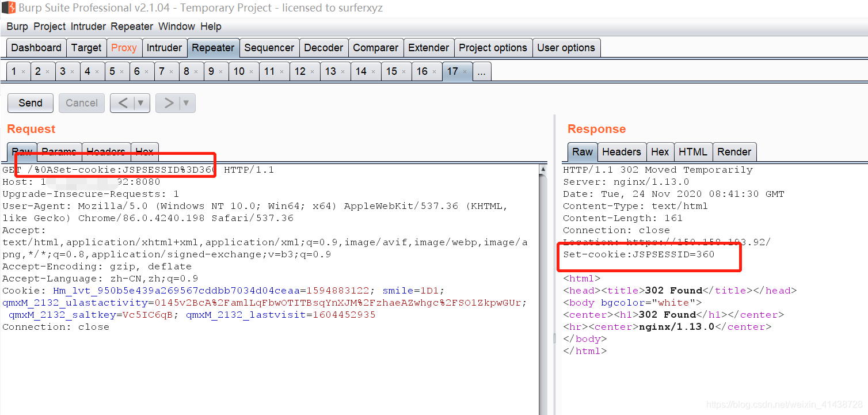Show the response HTML view
This screenshot has width=868, height=415.
693,152
